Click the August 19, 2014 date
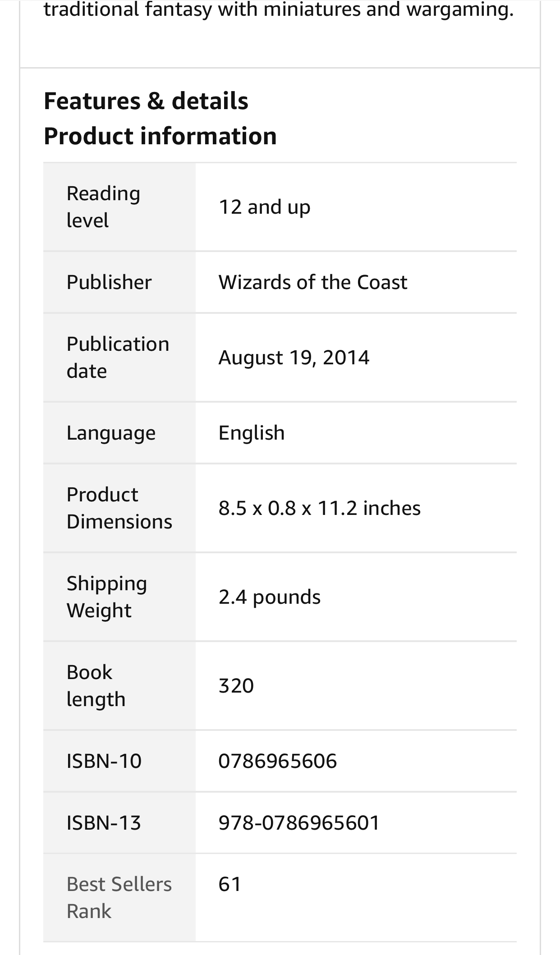Screen dimensions: 560x955 294,358
